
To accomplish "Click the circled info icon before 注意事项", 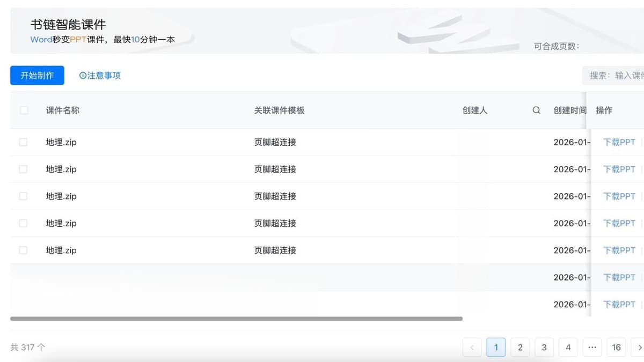I will (82, 76).
